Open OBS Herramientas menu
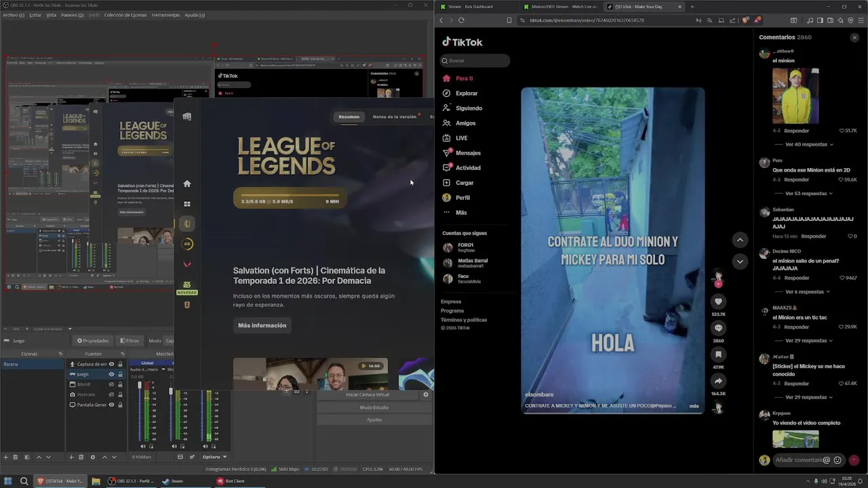868x488 pixels. 165,15
